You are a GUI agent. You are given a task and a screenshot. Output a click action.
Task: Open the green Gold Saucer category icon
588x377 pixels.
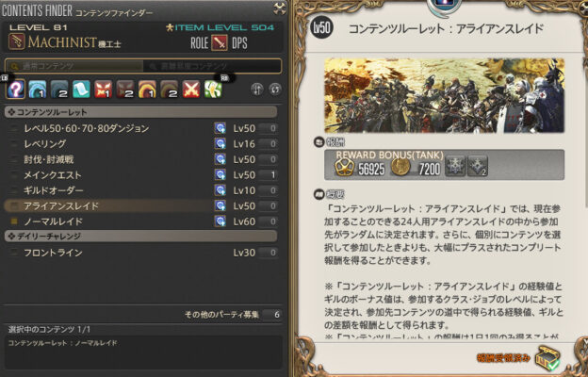pyautogui.click(x=213, y=90)
